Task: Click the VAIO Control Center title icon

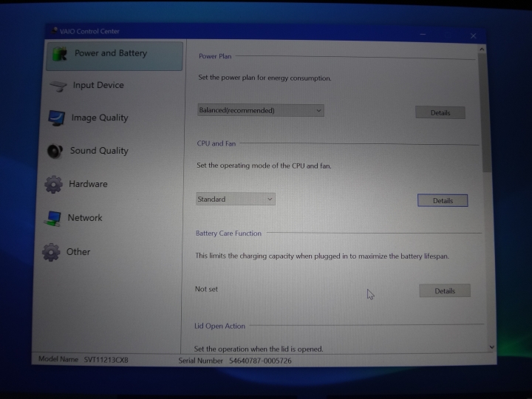Action: [54, 31]
